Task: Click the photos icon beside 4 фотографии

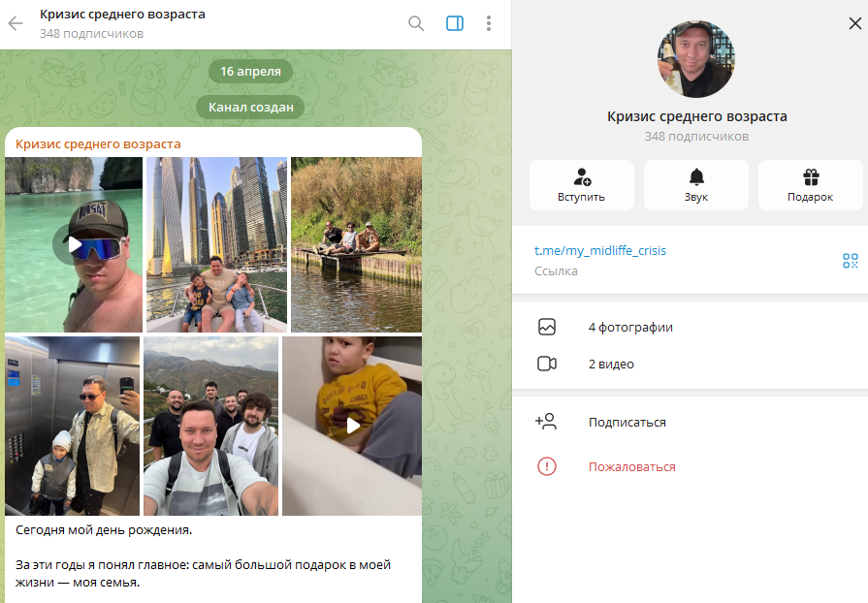Action: [x=547, y=327]
